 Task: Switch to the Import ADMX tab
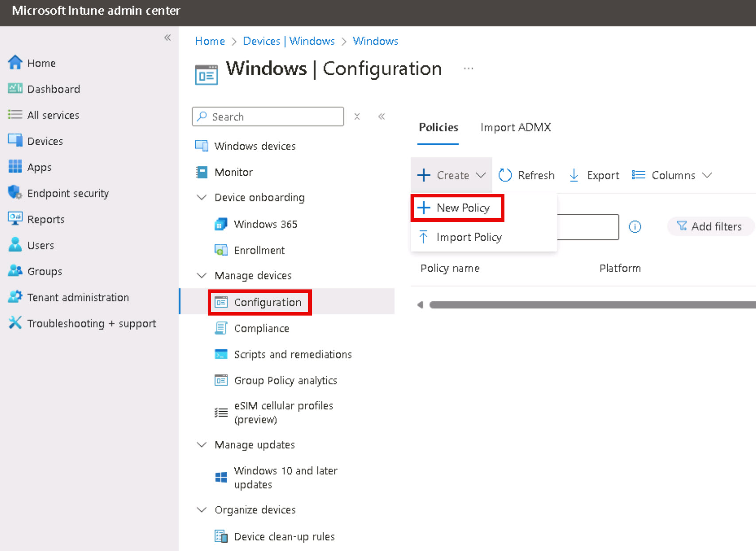(x=516, y=127)
